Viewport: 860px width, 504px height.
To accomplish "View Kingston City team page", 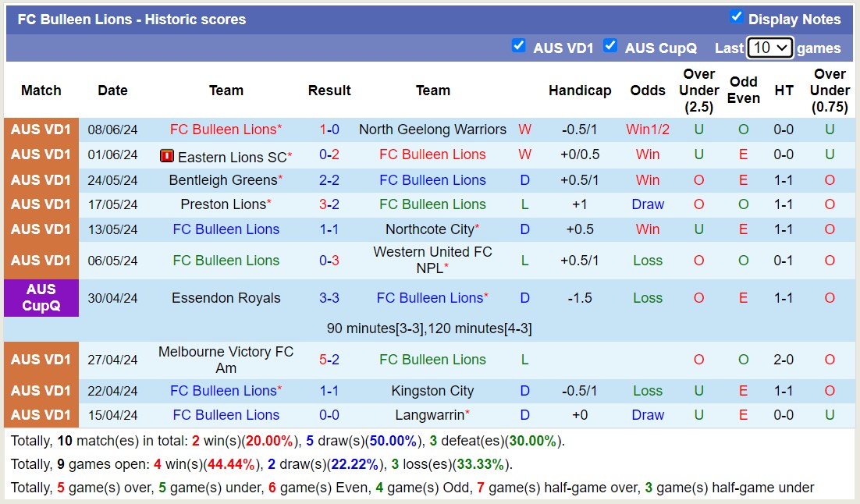I will (432, 391).
